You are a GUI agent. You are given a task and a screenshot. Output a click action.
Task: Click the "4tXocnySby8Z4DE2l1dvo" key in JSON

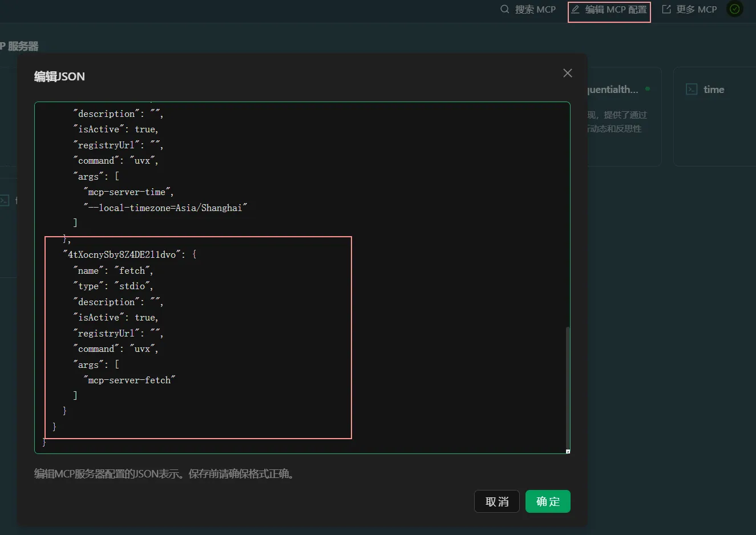click(122, 254)
